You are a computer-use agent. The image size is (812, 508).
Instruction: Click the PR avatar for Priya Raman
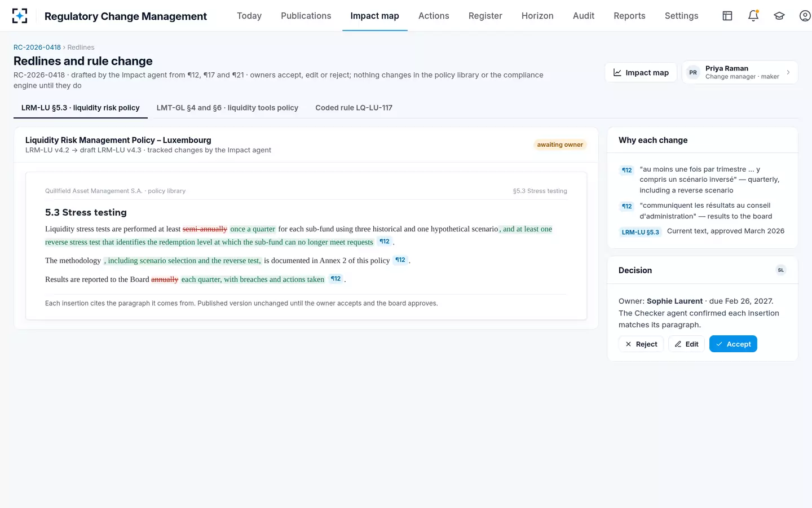coord(693,72)
